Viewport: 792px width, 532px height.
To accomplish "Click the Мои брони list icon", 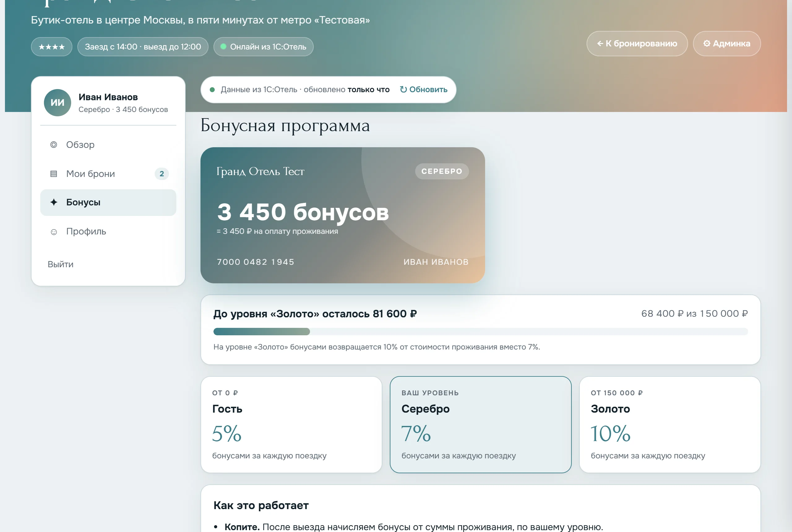I will (54, 174).
